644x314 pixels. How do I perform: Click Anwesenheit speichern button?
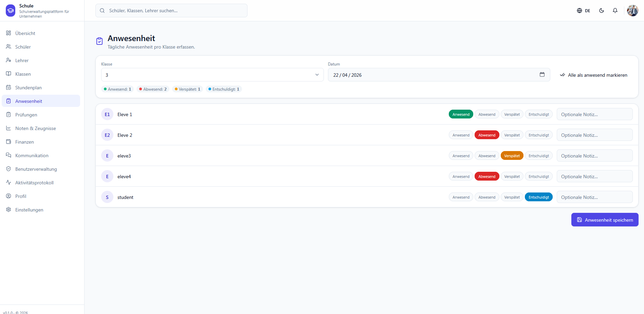(605, 220)
